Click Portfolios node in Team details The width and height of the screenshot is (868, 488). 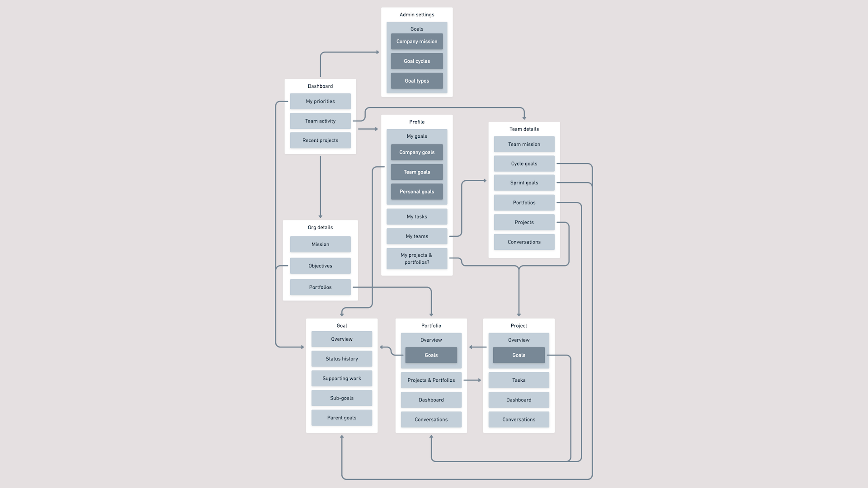pyautogui.click(x=524, y=202)
